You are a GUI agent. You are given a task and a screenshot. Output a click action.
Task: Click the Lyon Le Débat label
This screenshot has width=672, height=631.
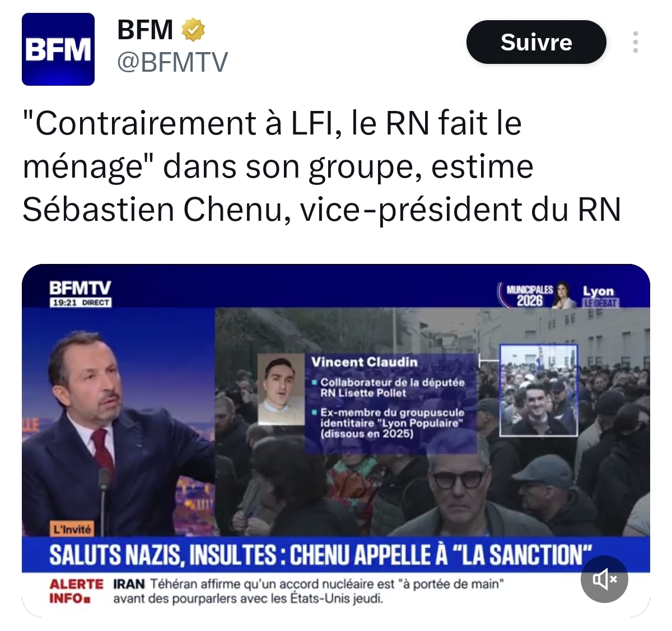[599, 296]
